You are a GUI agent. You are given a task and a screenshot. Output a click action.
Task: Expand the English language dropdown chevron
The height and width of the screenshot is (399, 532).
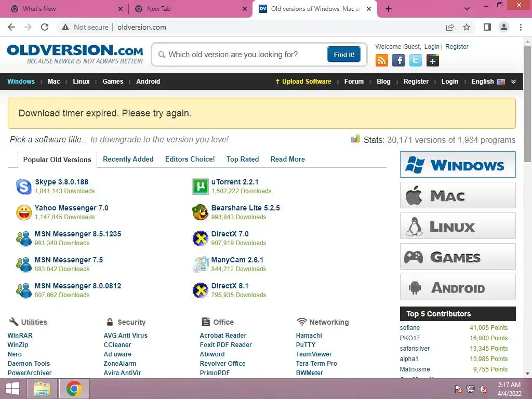514,82
